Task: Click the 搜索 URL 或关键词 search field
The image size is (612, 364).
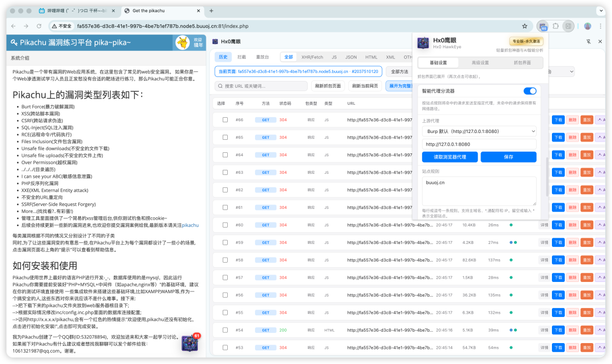Action: point(261,86)
